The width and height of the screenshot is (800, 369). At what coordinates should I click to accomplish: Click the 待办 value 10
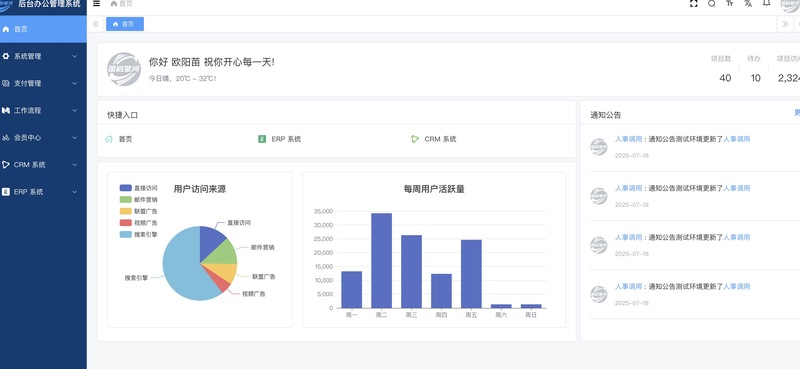click(x=756, y=78)
